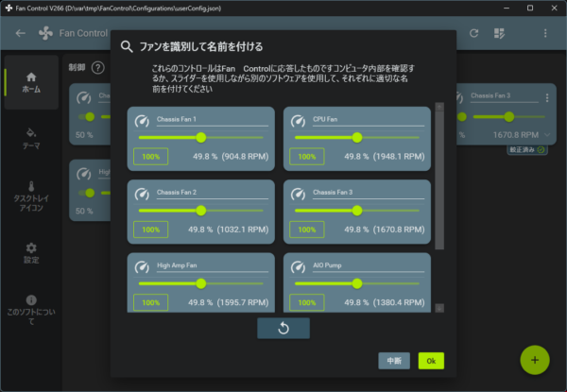567x392 pixels.
Task: Open the テーマ sidebar tab
Action: click(x=31, y=139)
